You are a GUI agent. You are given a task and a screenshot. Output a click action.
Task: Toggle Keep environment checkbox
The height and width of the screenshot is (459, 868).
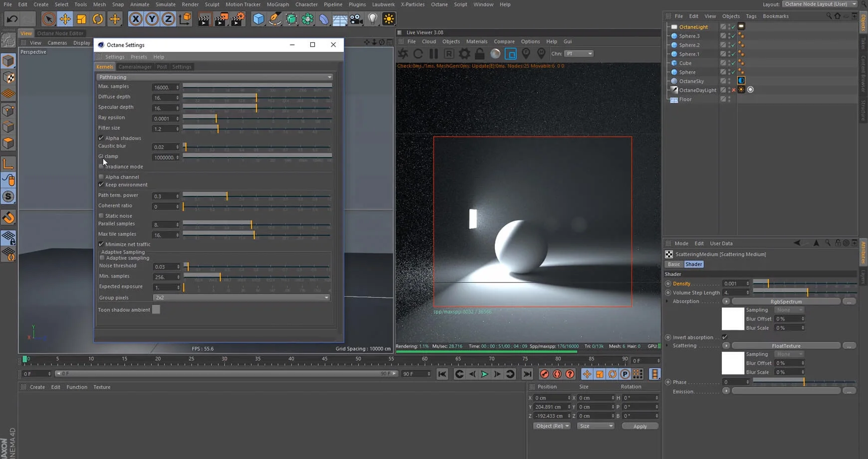[x=101, y=184]
